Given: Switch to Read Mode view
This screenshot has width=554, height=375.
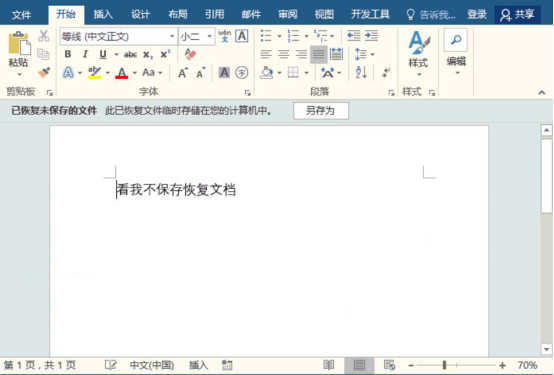Looking at the screenshot, I should [329, 365].
